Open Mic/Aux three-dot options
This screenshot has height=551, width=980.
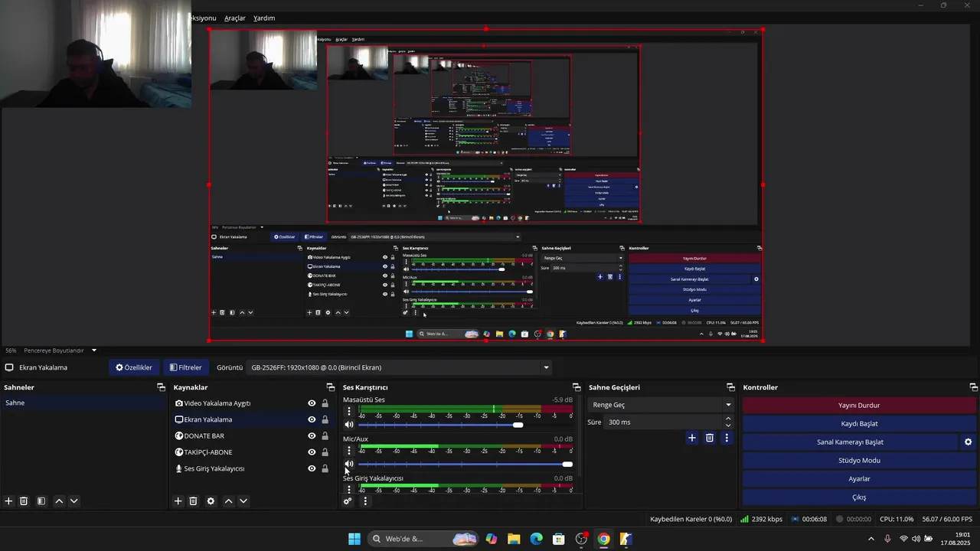coord(349,451)
